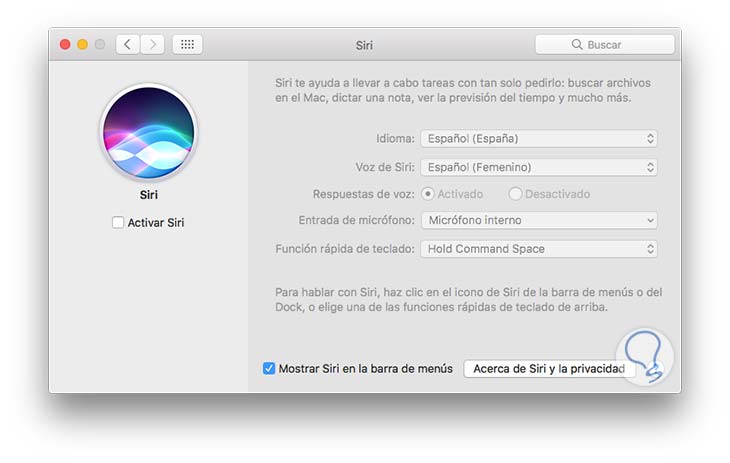Go forward with the right chevron button
The height and width of the screenshot is (463, 730).
(152, 45)
